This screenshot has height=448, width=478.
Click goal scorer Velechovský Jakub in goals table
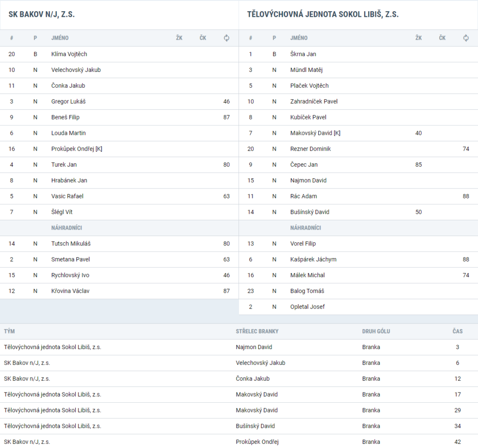coord(260,363)
